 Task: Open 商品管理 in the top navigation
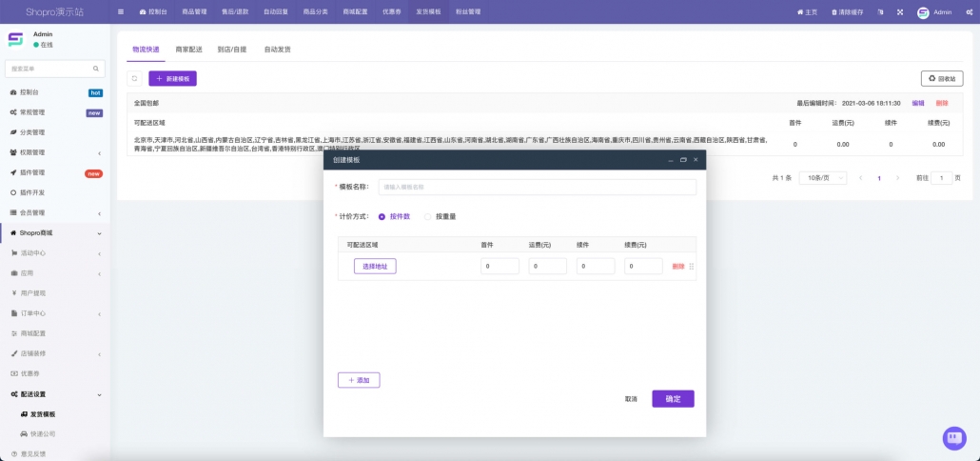click(194, 11)
